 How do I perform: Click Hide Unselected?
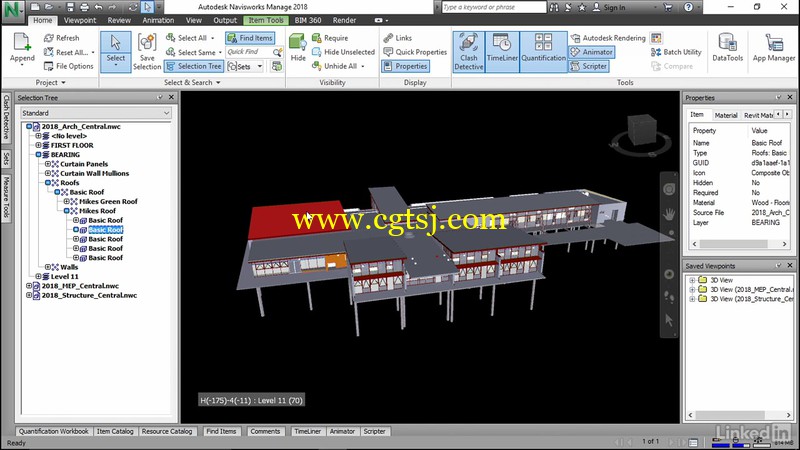pyautogui.click(x=343, y=52)
